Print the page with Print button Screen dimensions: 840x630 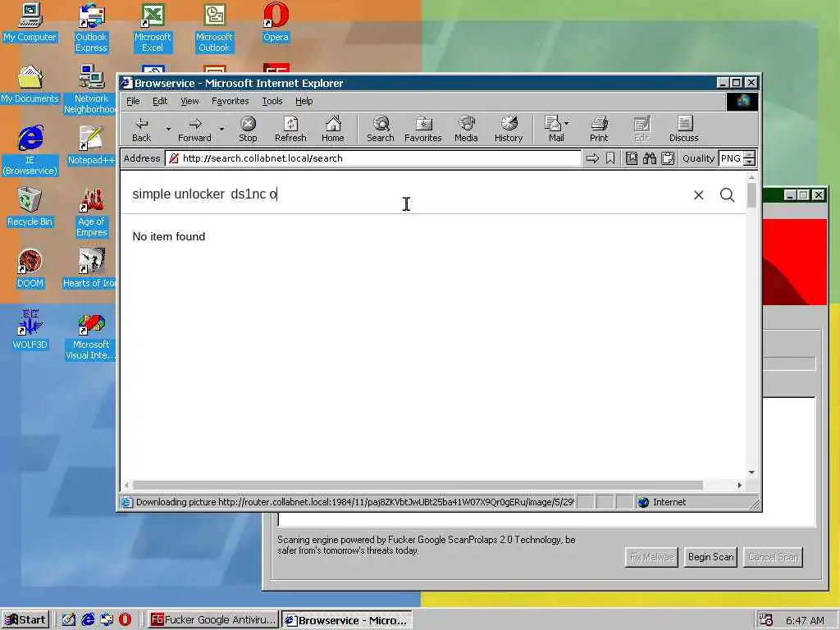(x=599, y=130)
